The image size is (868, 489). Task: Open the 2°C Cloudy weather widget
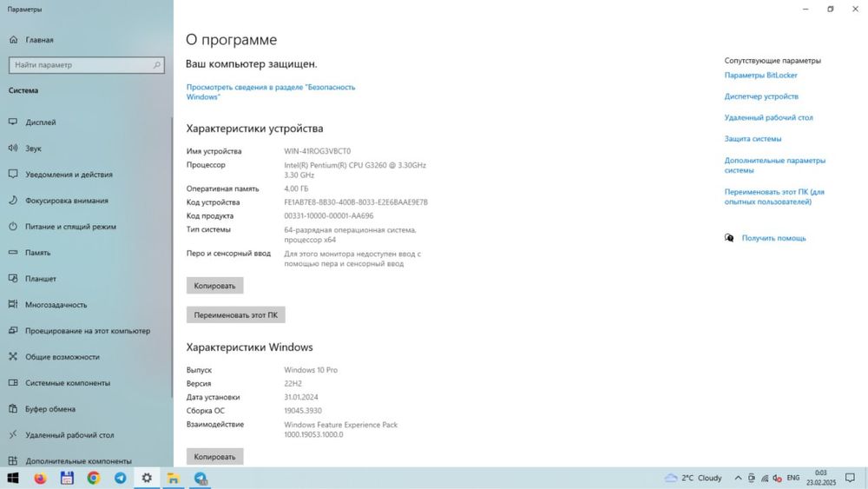[693, 478]
